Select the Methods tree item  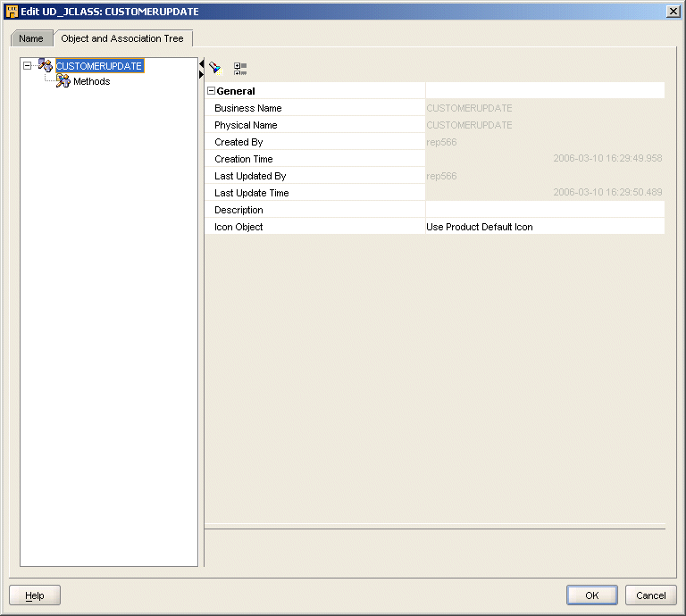pyautogui.click(x=91, y=81)
